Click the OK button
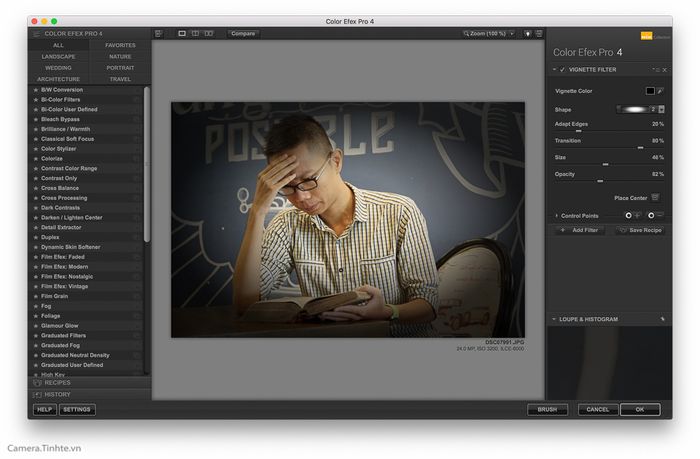 640,409
